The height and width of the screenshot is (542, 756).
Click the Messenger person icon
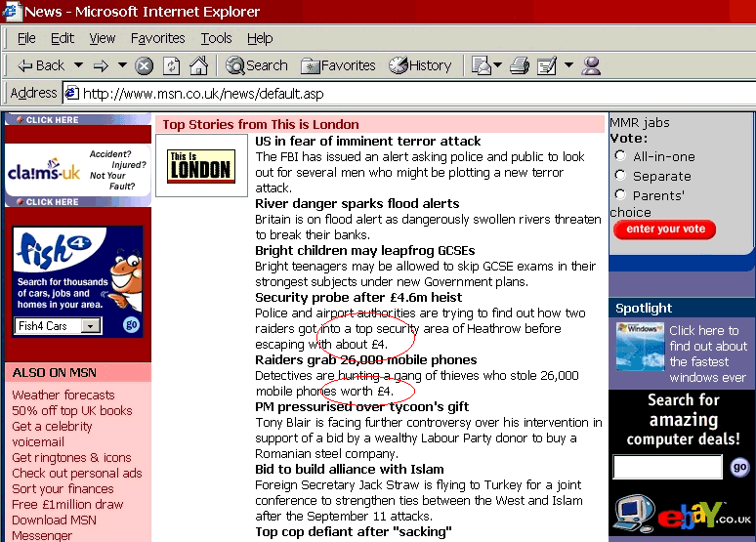[x=591, y=65]
